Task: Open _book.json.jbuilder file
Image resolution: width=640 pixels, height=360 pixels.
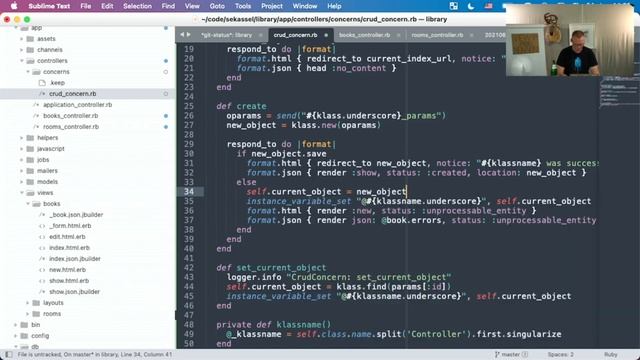Action: click(76, 215)
